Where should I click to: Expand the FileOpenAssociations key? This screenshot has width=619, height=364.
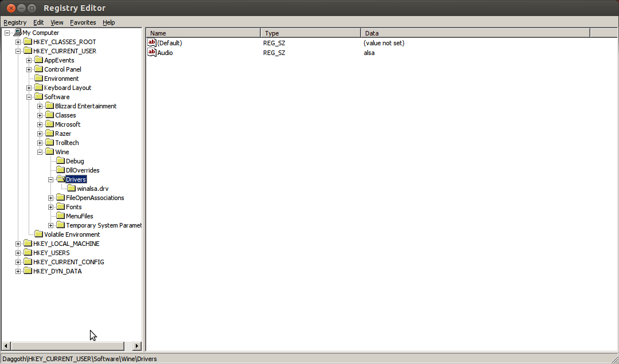click(51, 198)
